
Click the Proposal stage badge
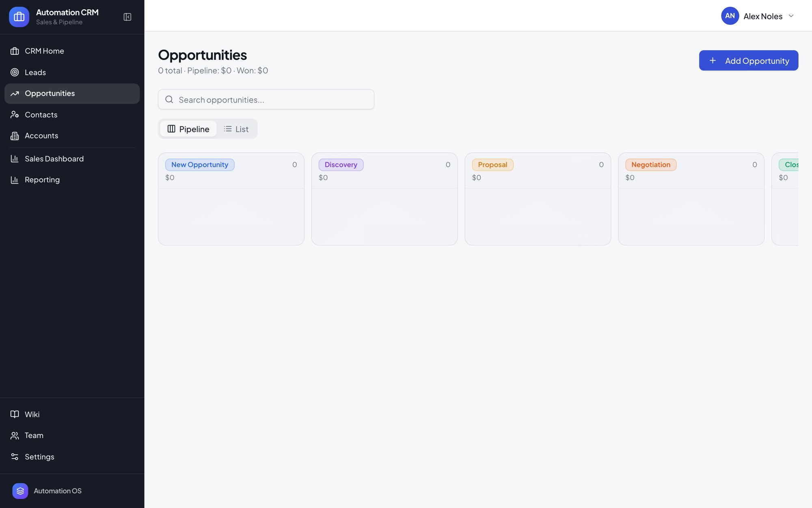tap(492, 165)
